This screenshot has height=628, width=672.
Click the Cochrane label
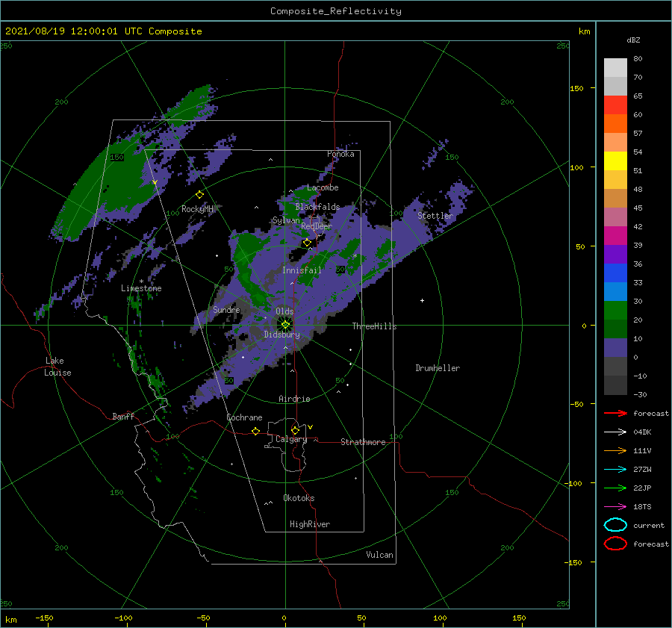click(x=244, y=417)
